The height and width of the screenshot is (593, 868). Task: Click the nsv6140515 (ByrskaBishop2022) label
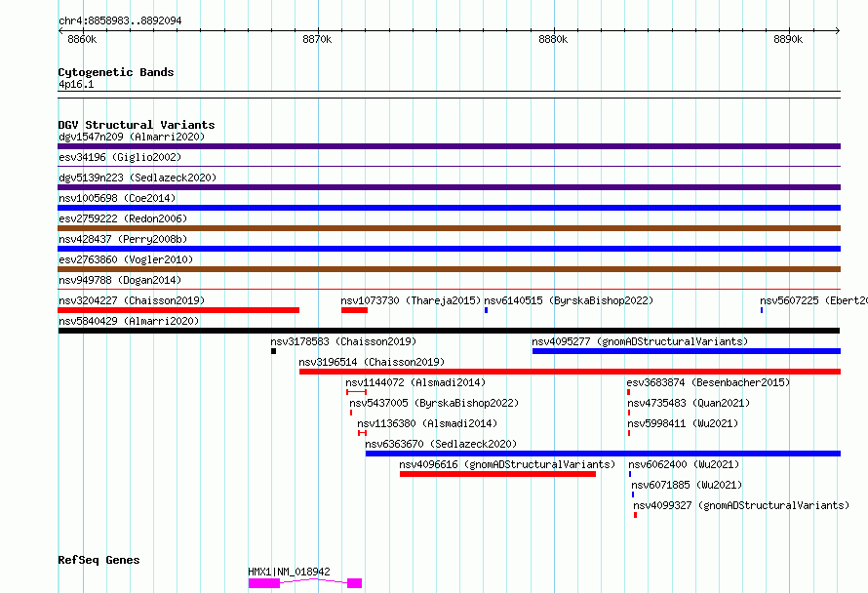click(x=569, y=300)
